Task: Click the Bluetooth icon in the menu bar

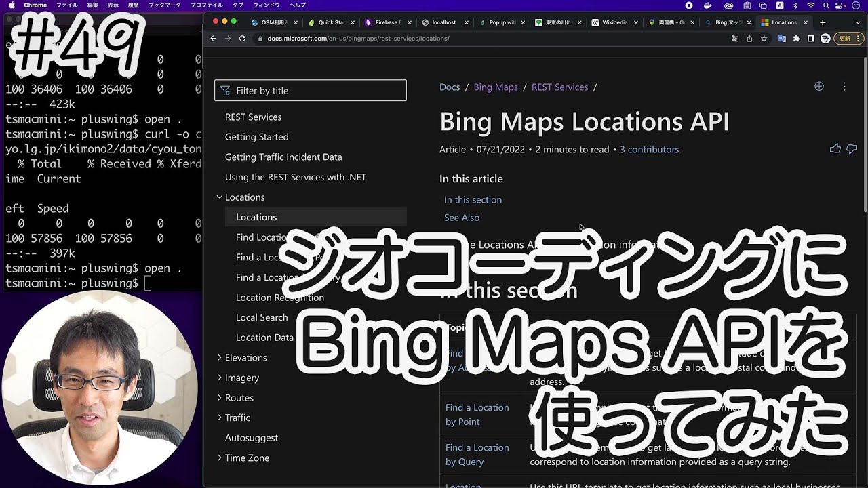Action: [x=795, y=5]
